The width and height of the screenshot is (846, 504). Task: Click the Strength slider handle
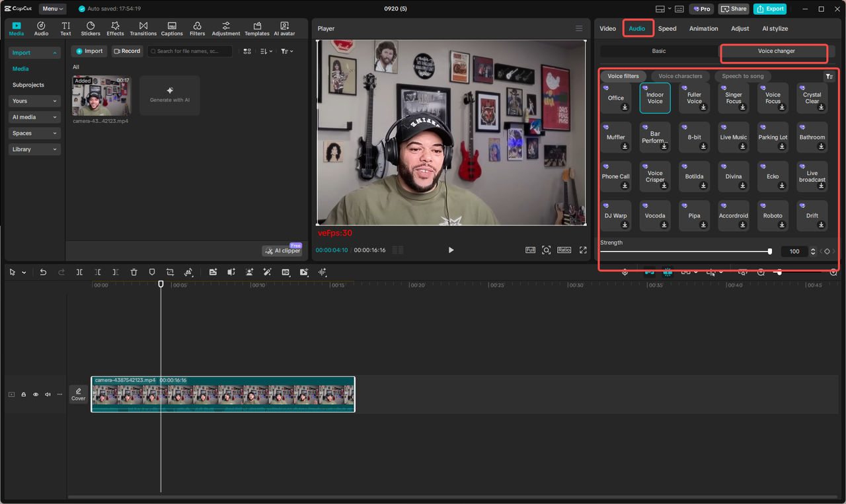pyautogui.click(x=770, y=251)
